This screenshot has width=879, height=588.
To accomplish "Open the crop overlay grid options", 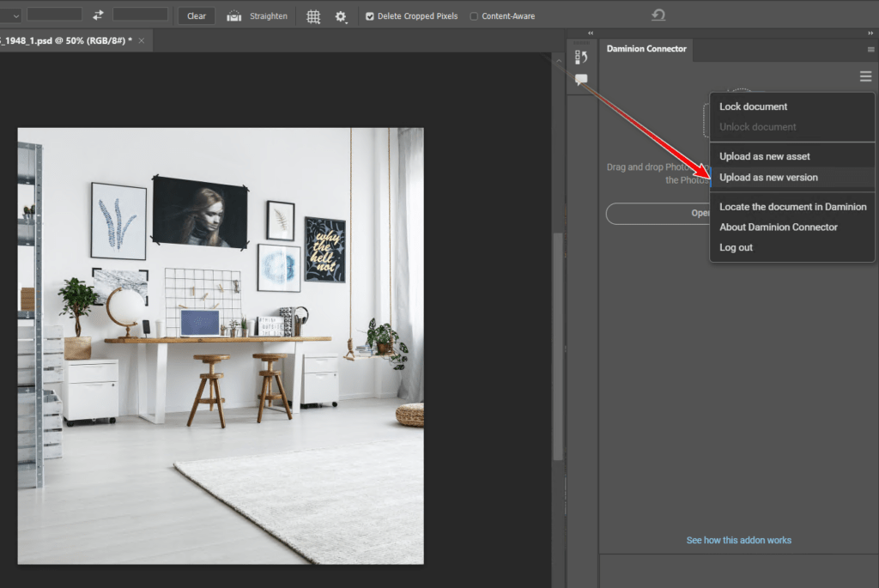I will click(x=313, y=16).
